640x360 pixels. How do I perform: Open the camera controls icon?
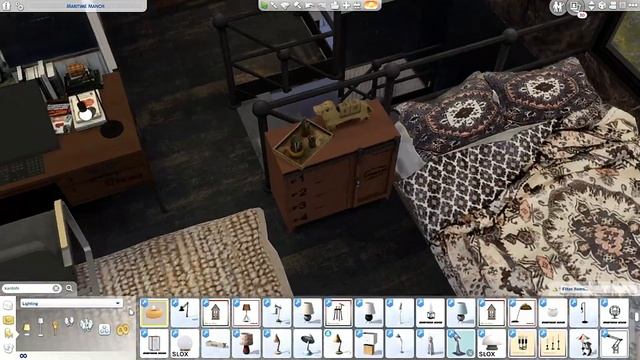click(613, 6)
